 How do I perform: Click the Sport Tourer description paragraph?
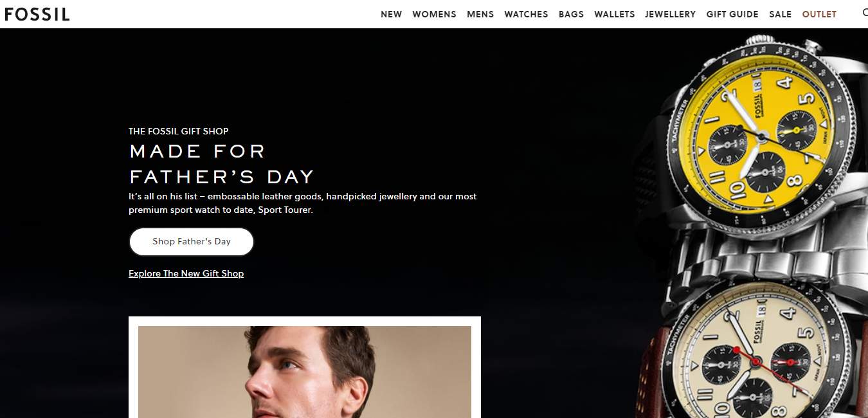[303, 203]
